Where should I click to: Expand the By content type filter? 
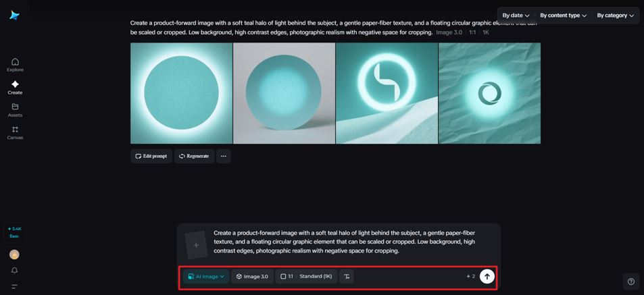[x=563, y=15]
